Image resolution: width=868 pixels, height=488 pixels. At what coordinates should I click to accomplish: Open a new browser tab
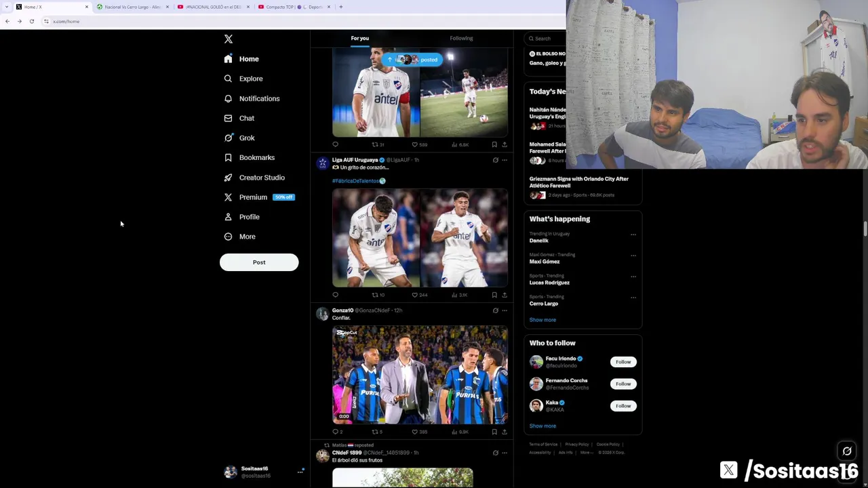[x=340, y=7]
